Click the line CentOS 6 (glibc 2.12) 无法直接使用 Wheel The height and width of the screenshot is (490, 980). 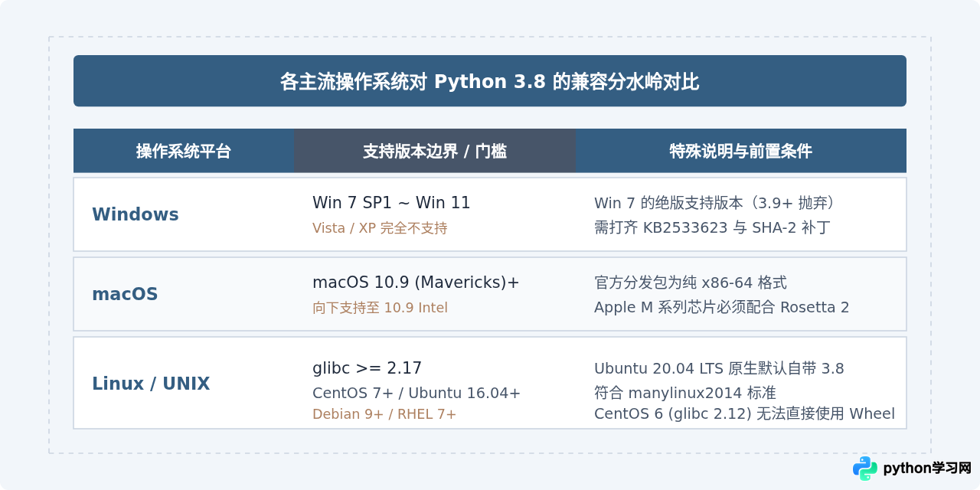(x=744, y=414)
